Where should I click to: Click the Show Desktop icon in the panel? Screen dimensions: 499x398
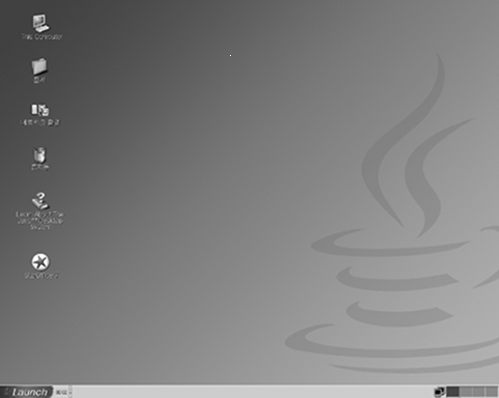439,392
